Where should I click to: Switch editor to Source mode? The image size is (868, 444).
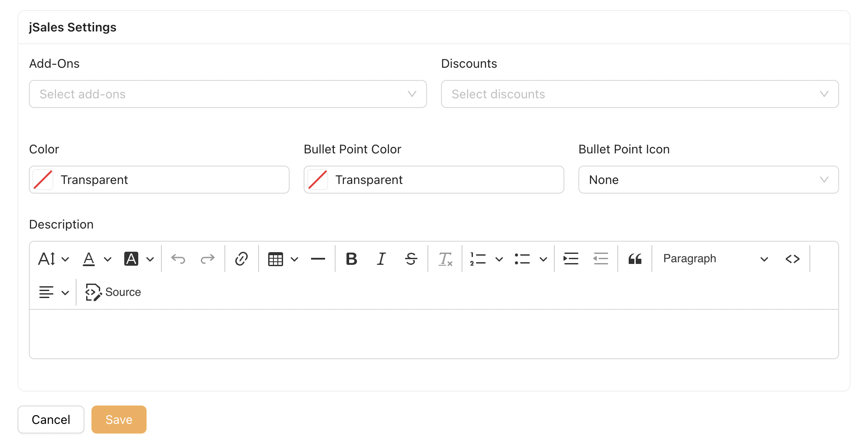pyautogui.click(x=113, y=292)
